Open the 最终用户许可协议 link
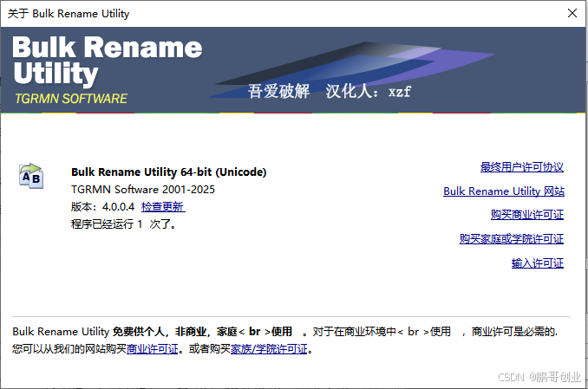 tap(521, 167)
